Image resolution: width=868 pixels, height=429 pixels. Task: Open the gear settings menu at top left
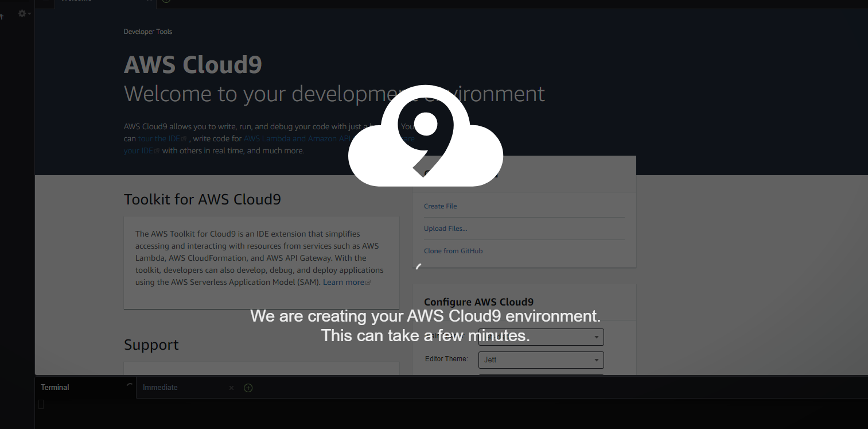[24, 13]
